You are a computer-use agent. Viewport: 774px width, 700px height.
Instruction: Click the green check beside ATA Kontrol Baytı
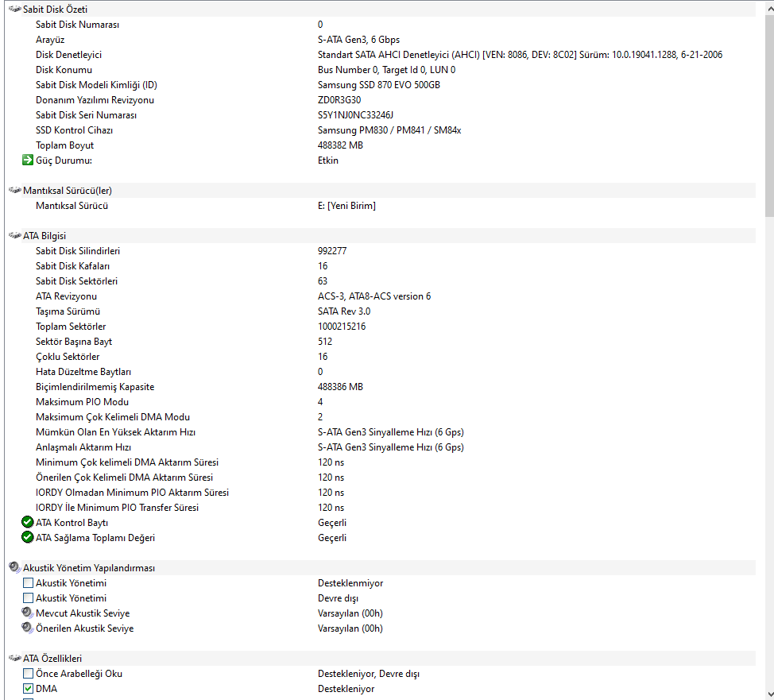(x=28, y=522)
